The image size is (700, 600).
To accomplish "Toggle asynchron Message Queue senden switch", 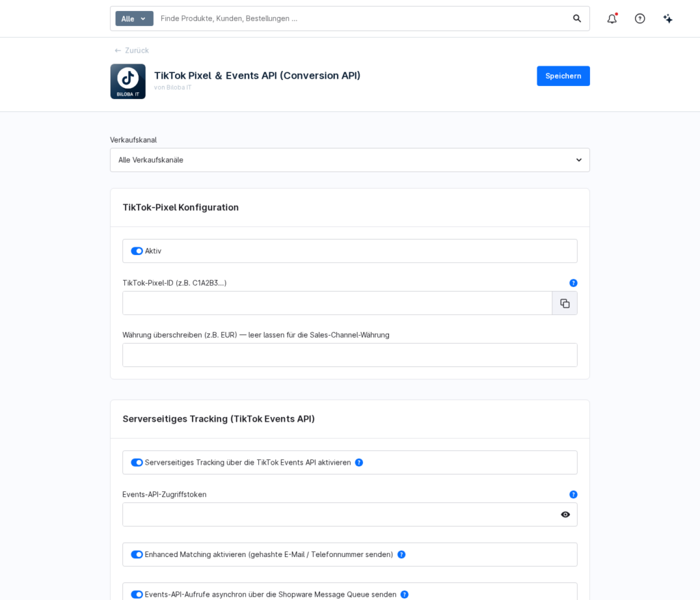I will (x=137, y=595).
